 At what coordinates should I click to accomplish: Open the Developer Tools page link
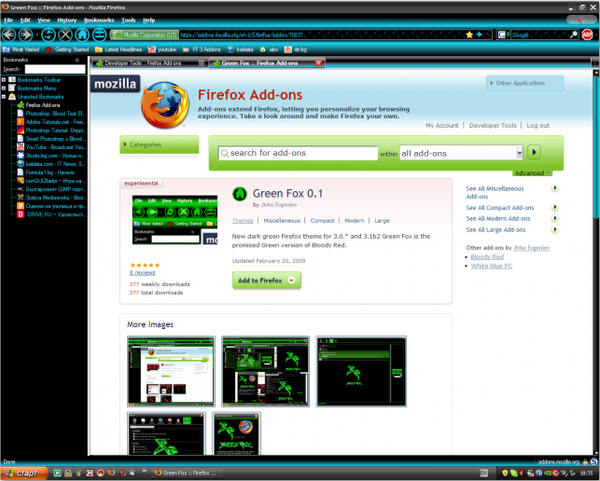tap(492, 126)
